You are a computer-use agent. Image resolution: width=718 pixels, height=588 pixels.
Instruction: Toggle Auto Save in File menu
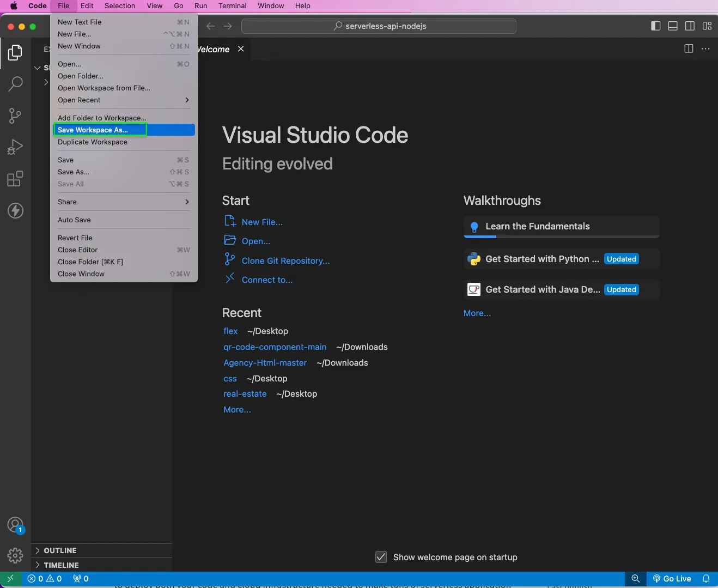[x=124, y=220]
